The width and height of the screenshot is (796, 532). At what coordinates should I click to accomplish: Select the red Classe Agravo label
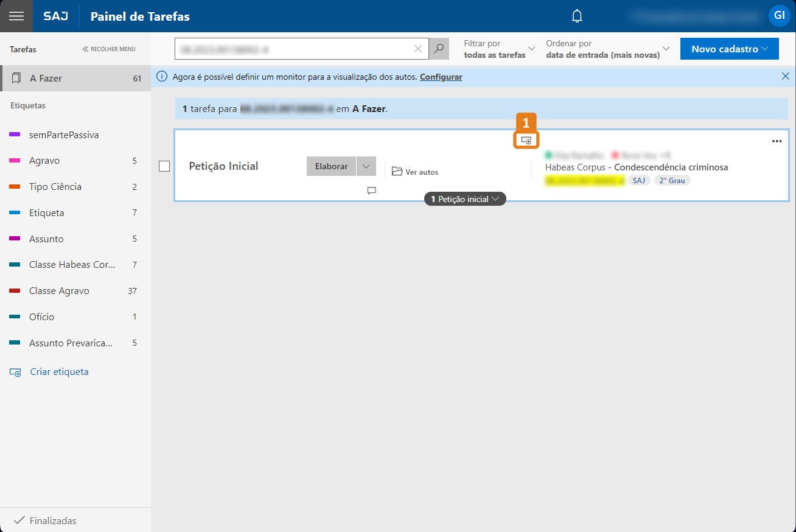pos(59,291)
